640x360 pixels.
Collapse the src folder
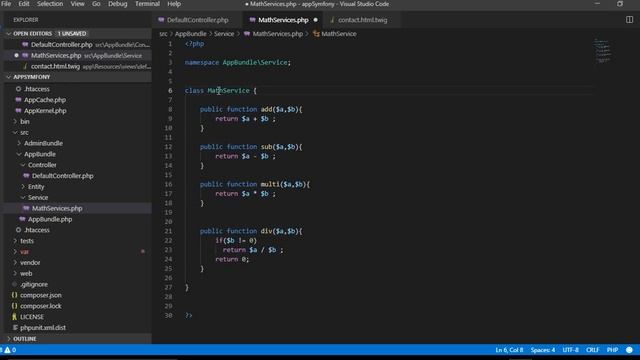tap(24, 132)
